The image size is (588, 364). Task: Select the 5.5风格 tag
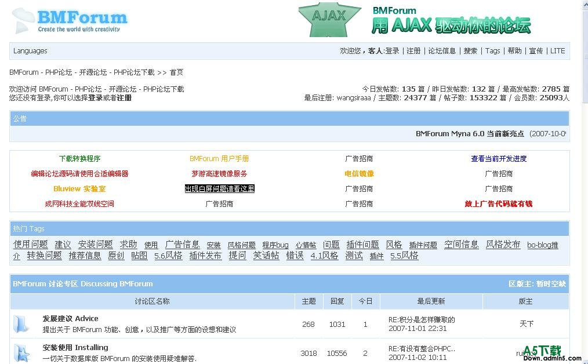(x=404, y=256)
